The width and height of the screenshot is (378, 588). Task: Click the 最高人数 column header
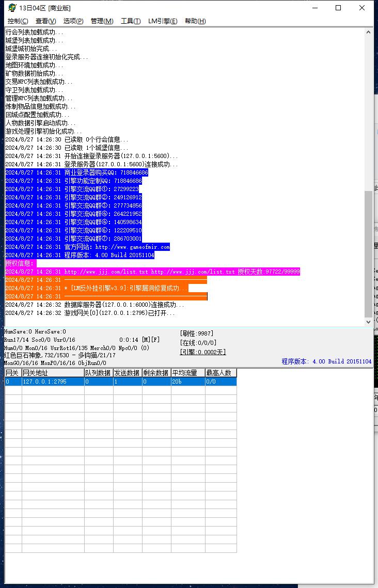(220, 373)
